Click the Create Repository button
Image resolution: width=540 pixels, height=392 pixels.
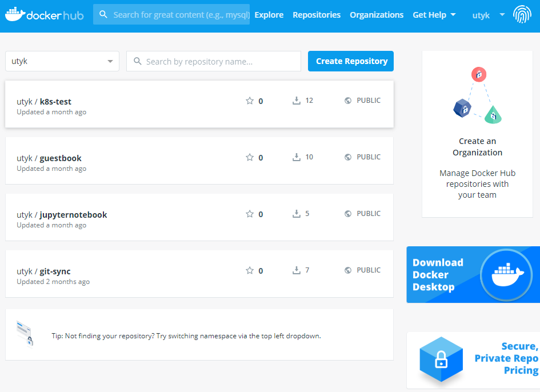pos(351,61)
